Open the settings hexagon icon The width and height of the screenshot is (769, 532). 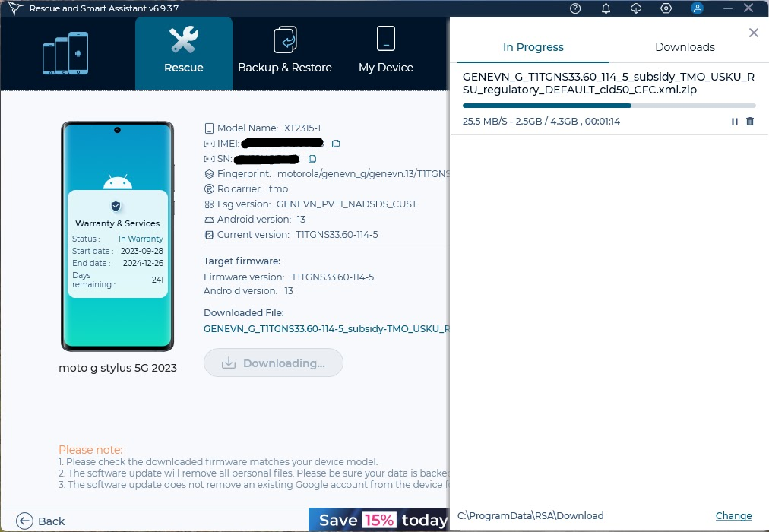pyautogui.click(x=666, y=8)
